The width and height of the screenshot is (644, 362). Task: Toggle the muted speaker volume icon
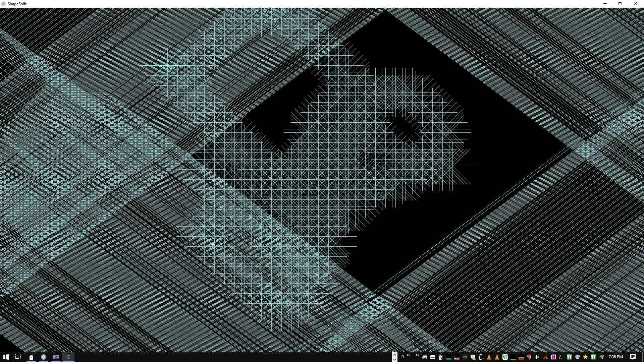click(537, 357)
